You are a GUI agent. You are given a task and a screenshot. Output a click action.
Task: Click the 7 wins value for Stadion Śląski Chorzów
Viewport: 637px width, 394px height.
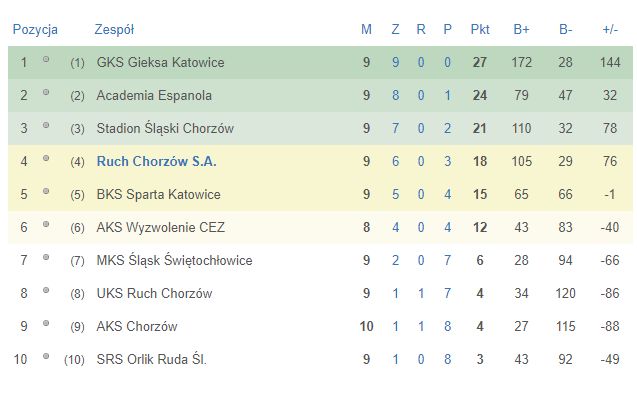[x=395, y=128]
